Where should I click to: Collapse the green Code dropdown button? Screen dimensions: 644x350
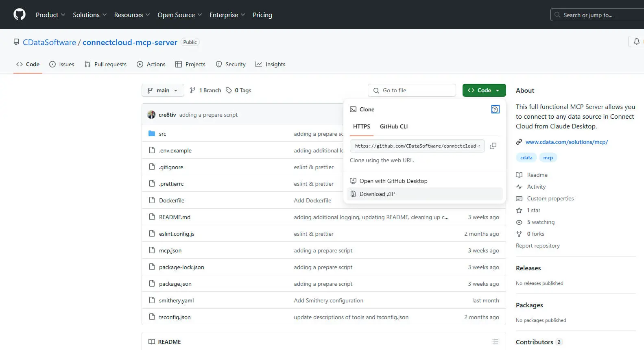pyautogui.click(x=484, y=90)
